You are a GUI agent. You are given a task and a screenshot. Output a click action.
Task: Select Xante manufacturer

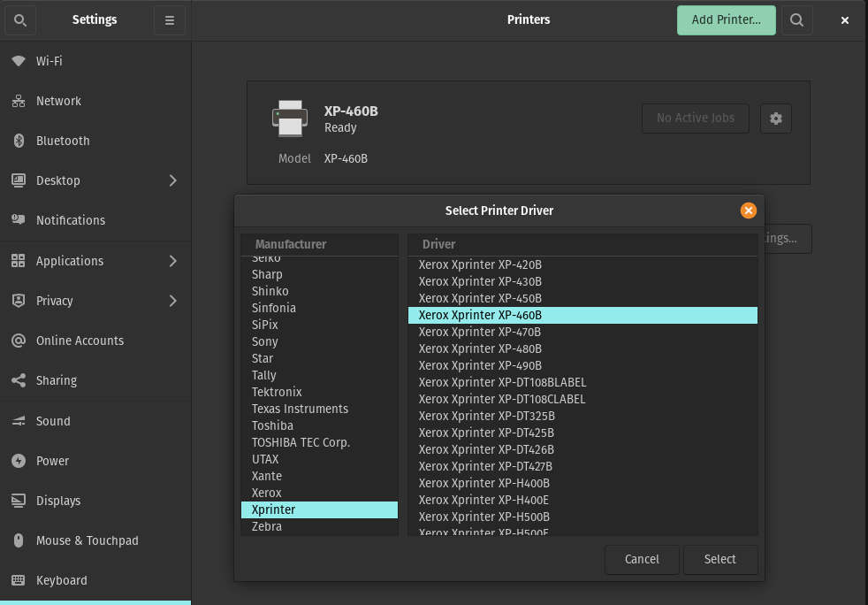(319, 477)
